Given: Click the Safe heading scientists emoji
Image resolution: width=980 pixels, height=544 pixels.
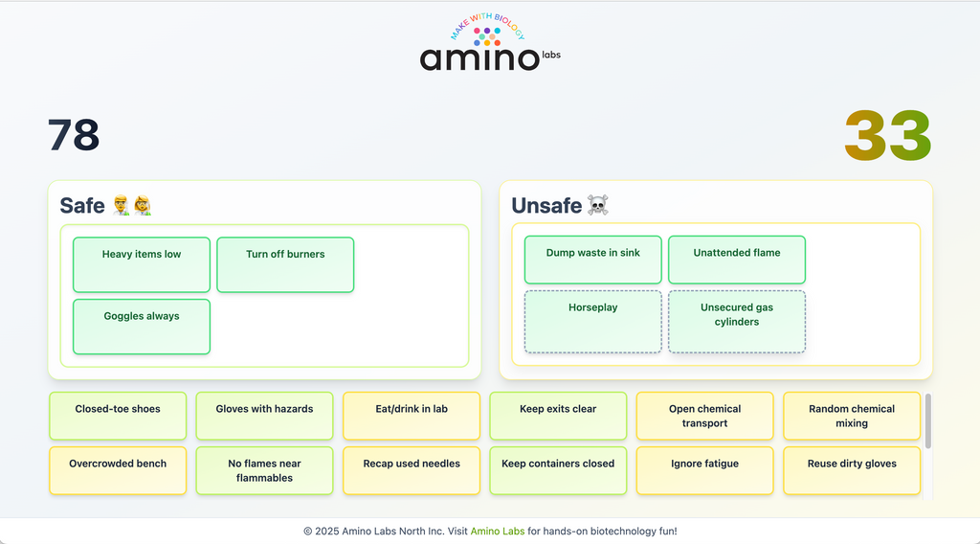Looking at the screenshot, I should (132, 205).
